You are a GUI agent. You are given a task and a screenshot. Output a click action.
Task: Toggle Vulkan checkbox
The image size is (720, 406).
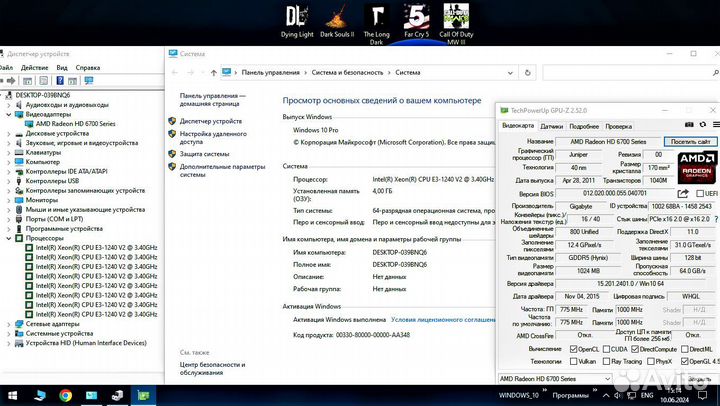[573, 361]
